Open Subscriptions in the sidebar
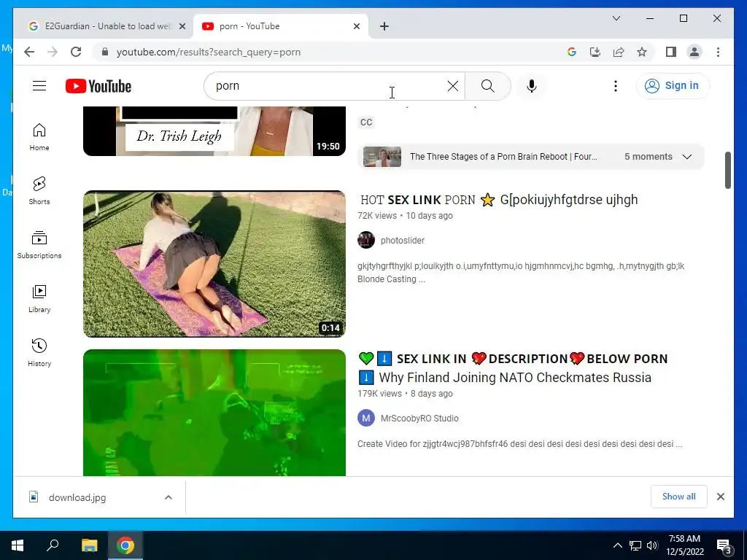 [x=39, y=245]
